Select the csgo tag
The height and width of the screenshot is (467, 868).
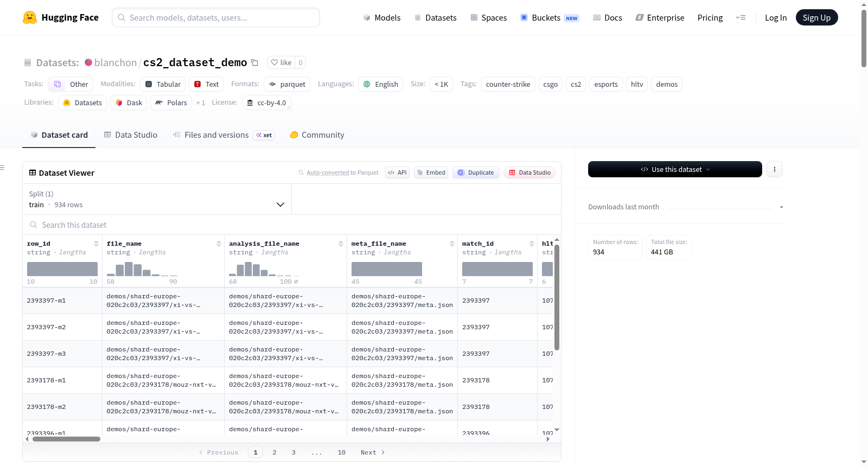coord(550,84)
